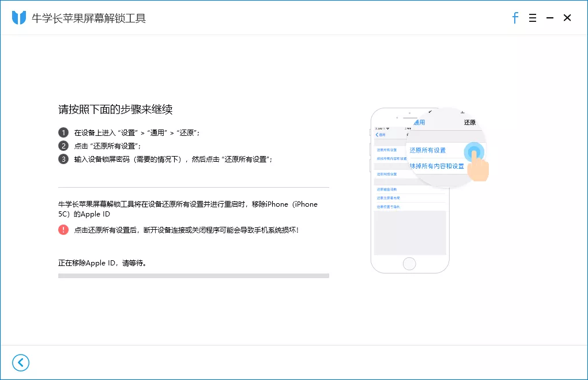
Task: Go back with the circular arrow button
Action: click(x=21, y=362)
